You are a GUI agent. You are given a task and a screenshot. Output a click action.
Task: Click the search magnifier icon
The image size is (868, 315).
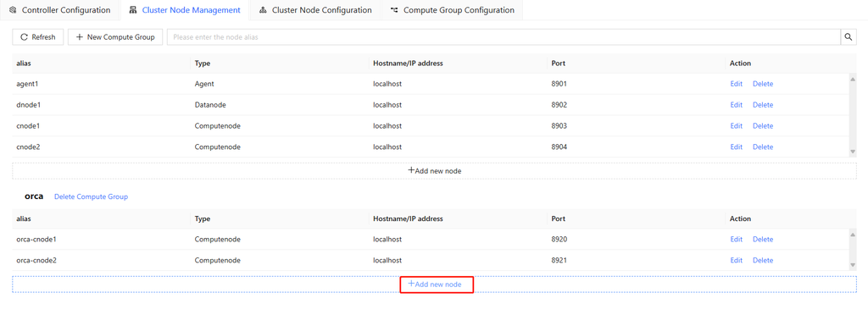click(x=848, y=37)
